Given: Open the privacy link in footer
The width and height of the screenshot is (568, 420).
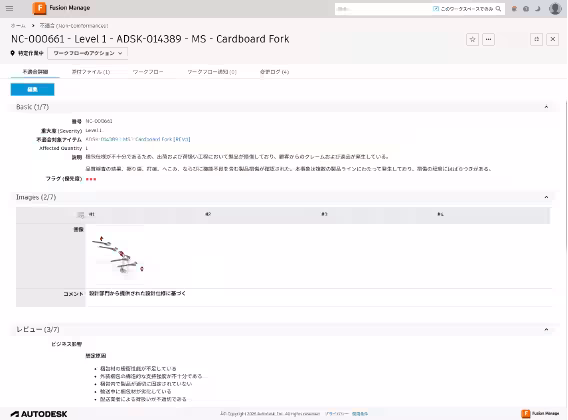Looking at the screenshot, I should coord(337,414).
